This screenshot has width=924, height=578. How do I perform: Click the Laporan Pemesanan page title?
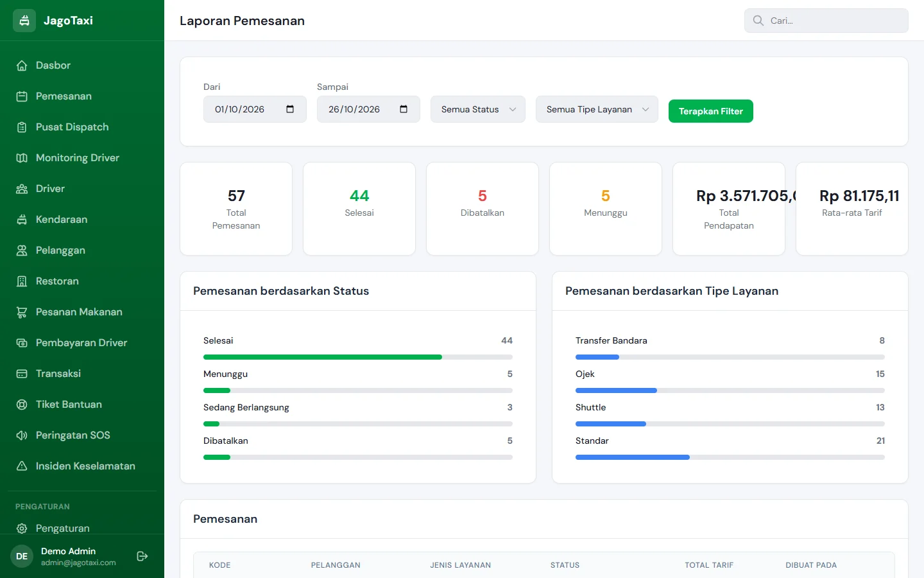242,21
